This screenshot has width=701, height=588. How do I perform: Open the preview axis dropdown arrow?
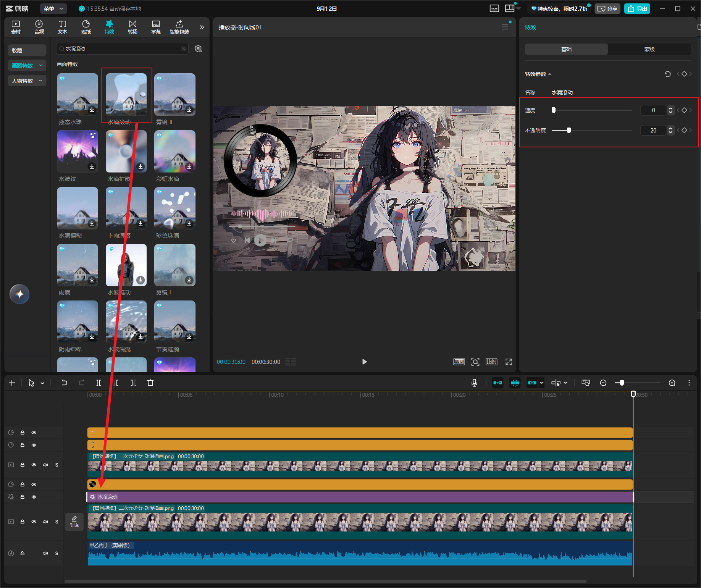[565, 383]
